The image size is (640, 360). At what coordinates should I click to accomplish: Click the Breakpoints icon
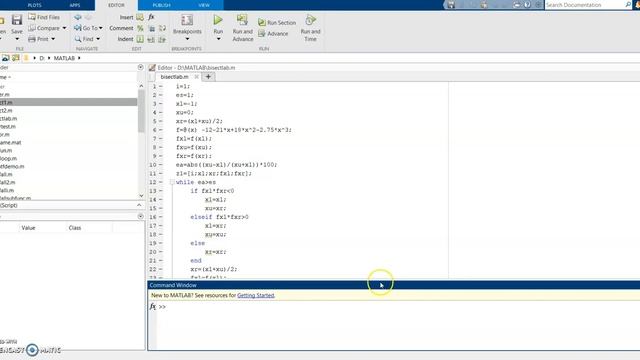[187, 20]
